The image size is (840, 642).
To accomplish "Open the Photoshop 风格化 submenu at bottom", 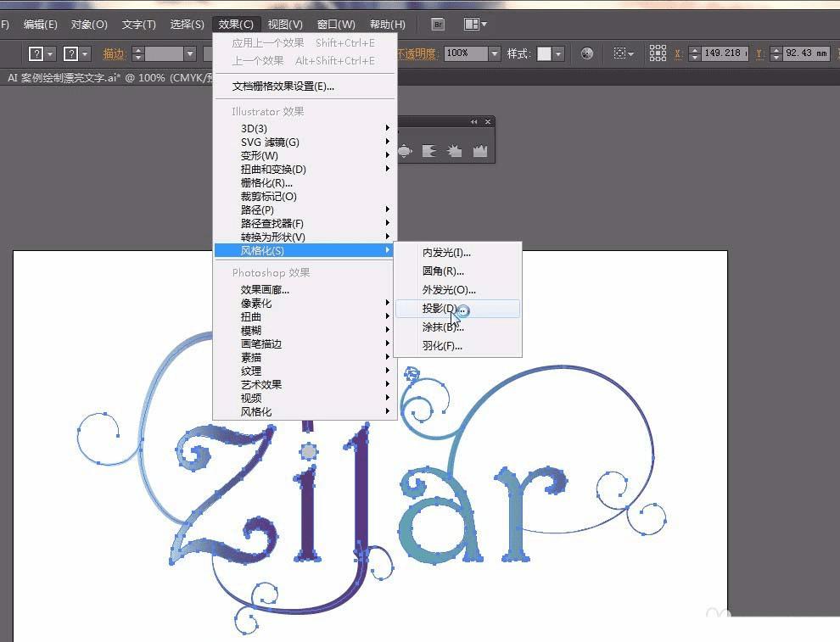I will 305,411.
